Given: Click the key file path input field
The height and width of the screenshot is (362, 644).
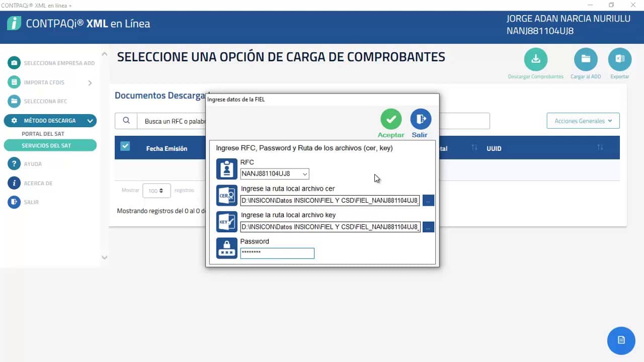Looking at the screenshot, I should [330, 227].
